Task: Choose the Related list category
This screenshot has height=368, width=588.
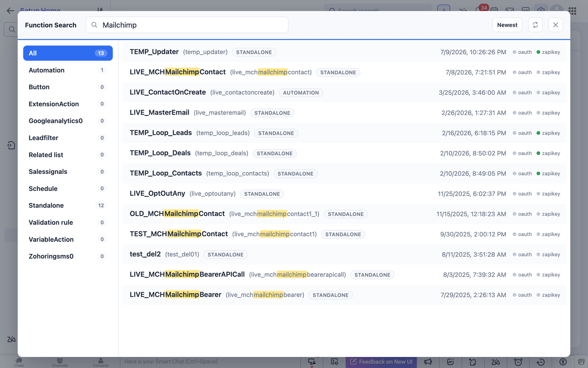Action: [x=68, y=155]
